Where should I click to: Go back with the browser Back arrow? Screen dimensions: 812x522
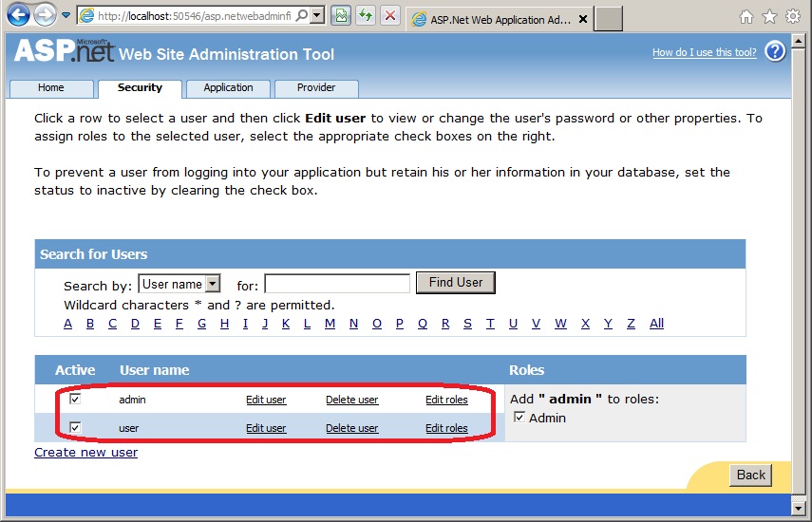point(19,14)
